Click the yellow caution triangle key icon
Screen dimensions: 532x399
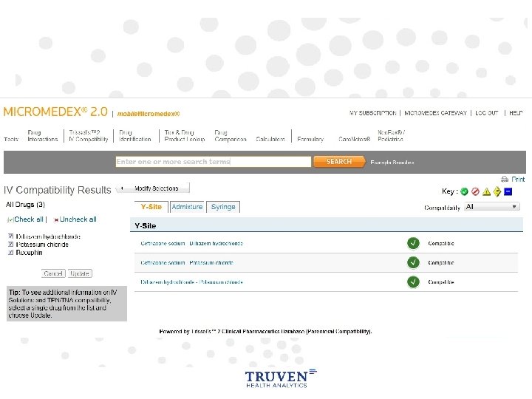486,191
